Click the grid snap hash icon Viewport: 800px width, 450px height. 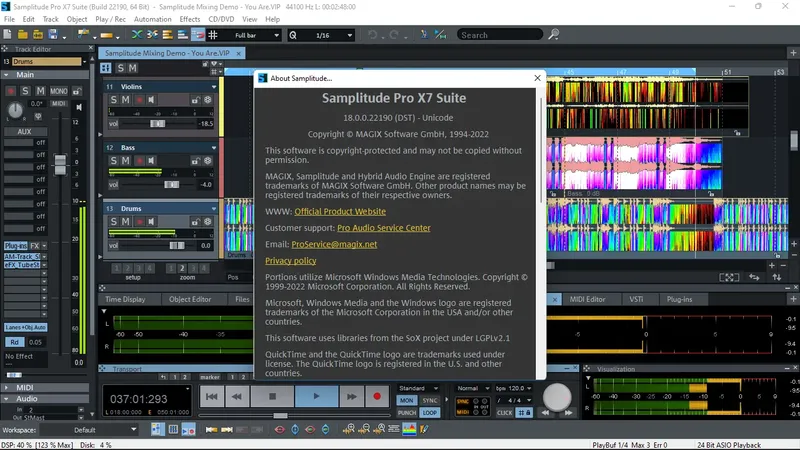click(213, 35)
